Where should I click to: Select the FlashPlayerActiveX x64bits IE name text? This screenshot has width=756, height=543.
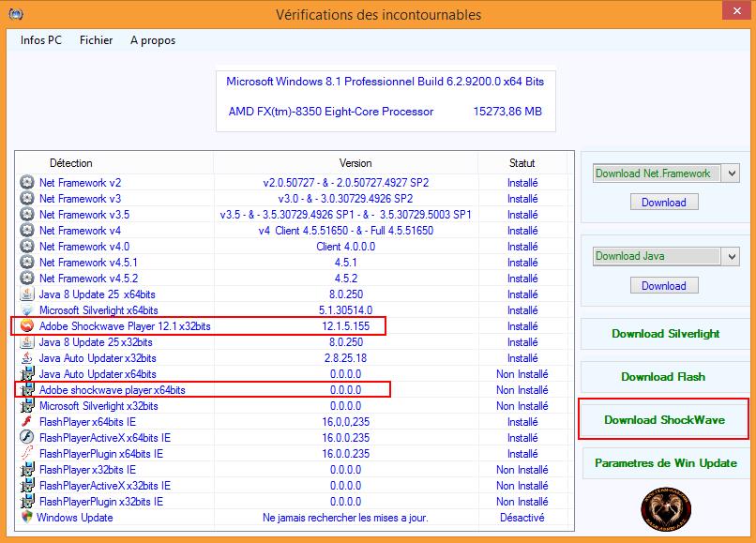pos(105,438)
